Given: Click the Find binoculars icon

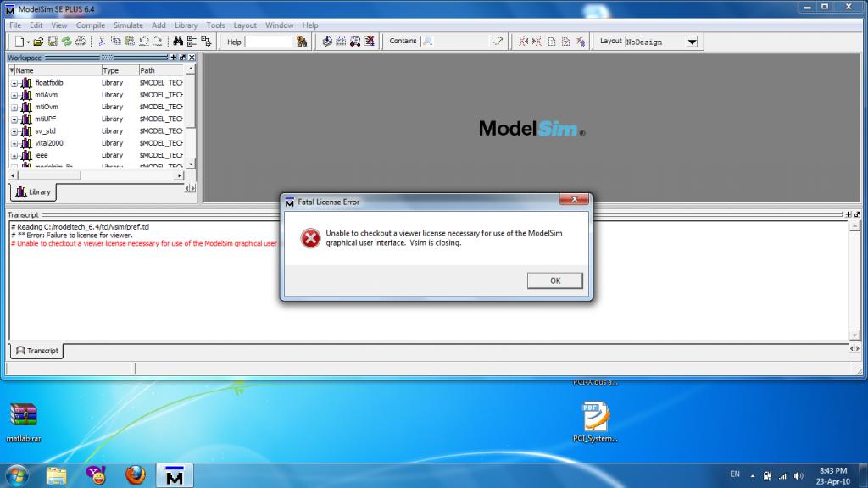Looking at the screenshot, I should 178,42.
